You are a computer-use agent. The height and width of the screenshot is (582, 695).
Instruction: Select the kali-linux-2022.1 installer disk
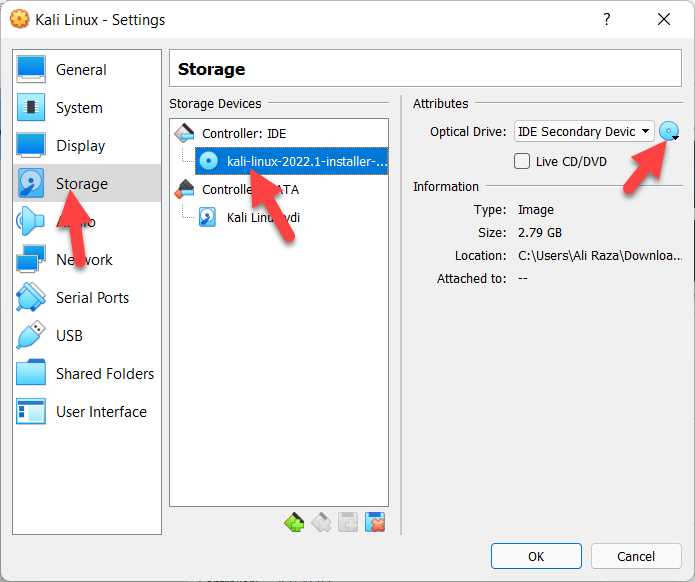pyautogui.click(x=306, y=161)
